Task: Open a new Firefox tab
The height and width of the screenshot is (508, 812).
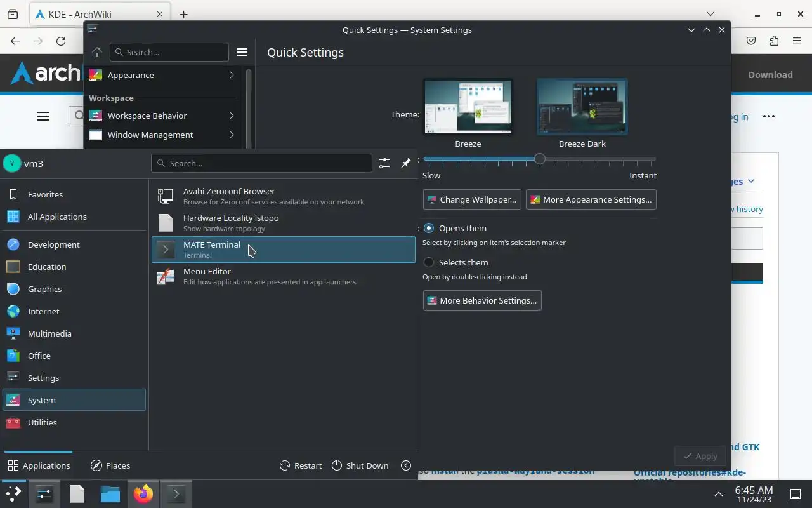Action: point(183,14)
